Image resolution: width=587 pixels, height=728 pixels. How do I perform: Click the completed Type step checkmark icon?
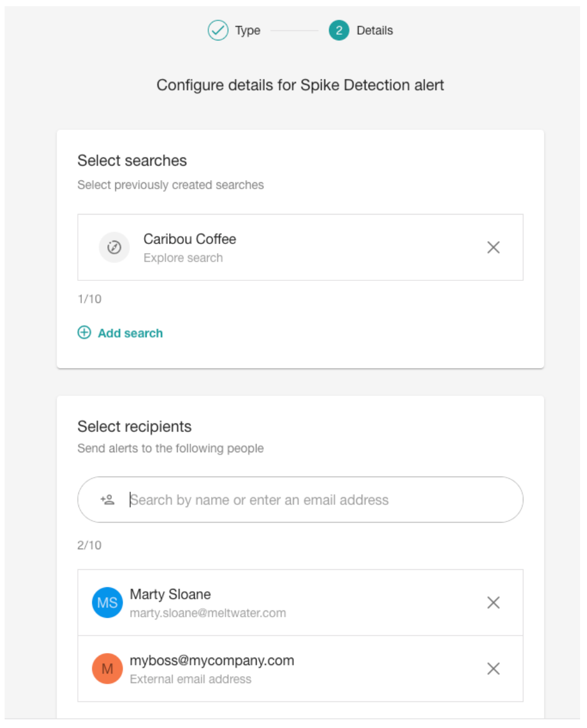tap(218, 30)
